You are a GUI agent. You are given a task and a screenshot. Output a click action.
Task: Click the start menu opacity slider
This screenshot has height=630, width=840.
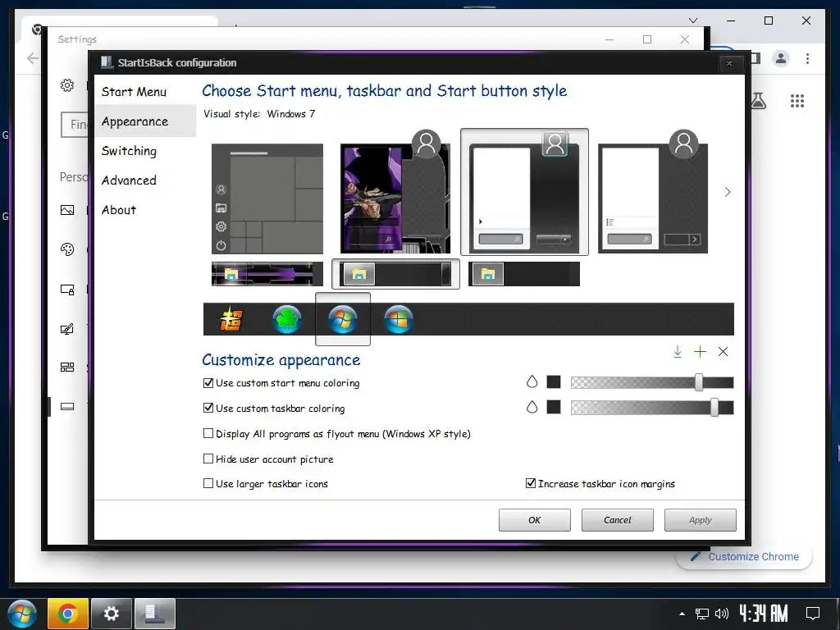652,382
